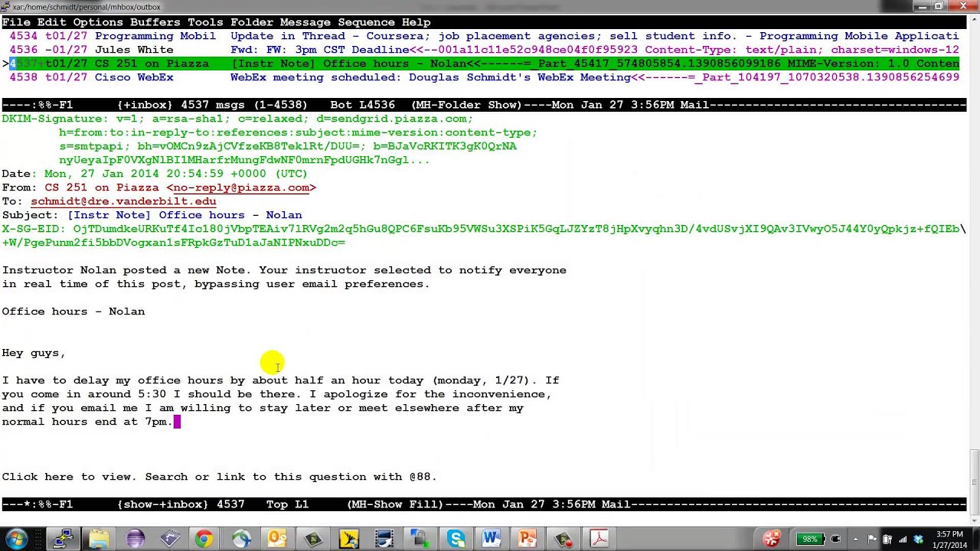Click the 'Instructor Nolan posted a new Note' line

(284, 270)
